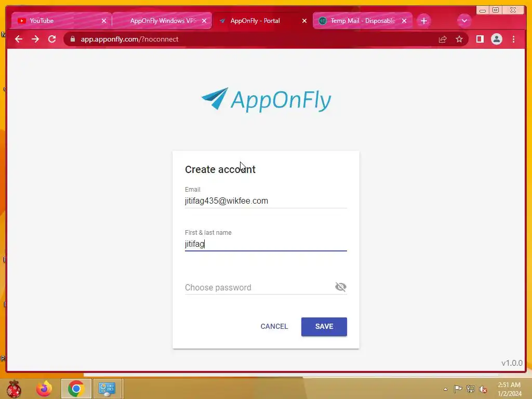Click the Email input field
The width and height of the screenshot is (532, 399).
click(x=265, y=201)
